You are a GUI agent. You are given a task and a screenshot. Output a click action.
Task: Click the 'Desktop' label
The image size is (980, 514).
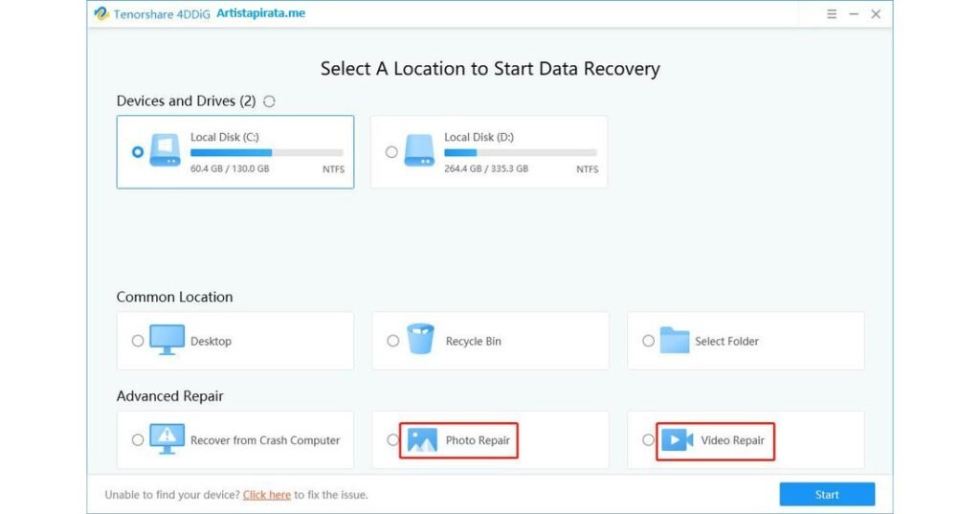click(211, 342)
